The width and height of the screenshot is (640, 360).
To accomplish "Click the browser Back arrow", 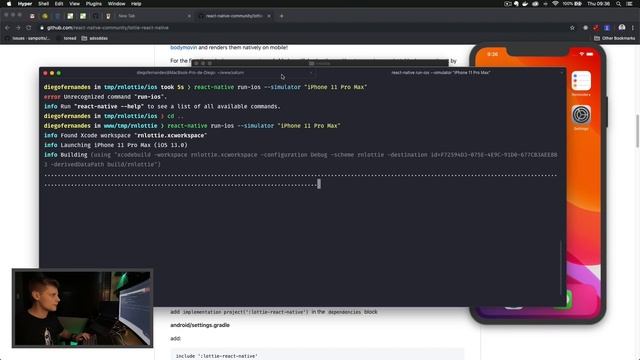I will pyautogui.click(x=7, y=28).
